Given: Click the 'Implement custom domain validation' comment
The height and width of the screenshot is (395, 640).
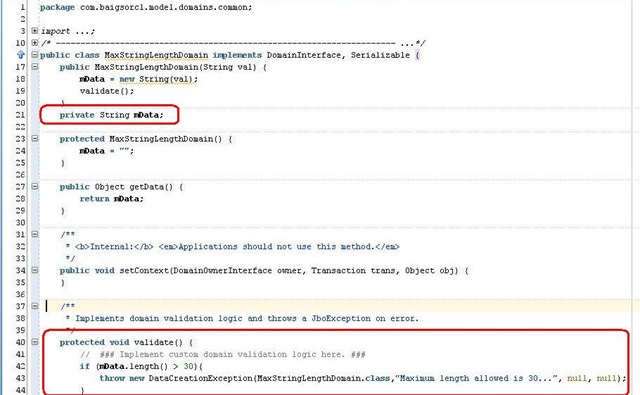Looking at the screenshot, I should click(222, 354).
